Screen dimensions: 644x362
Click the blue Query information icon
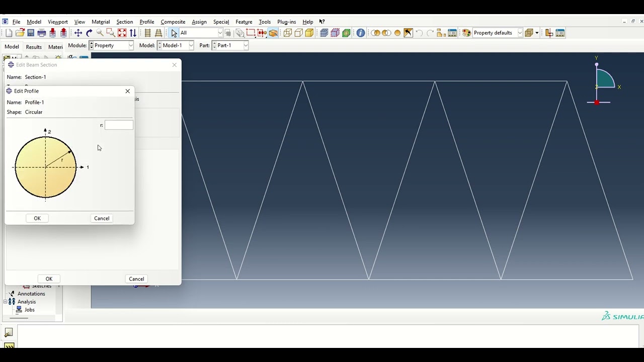tap(361, 33)
